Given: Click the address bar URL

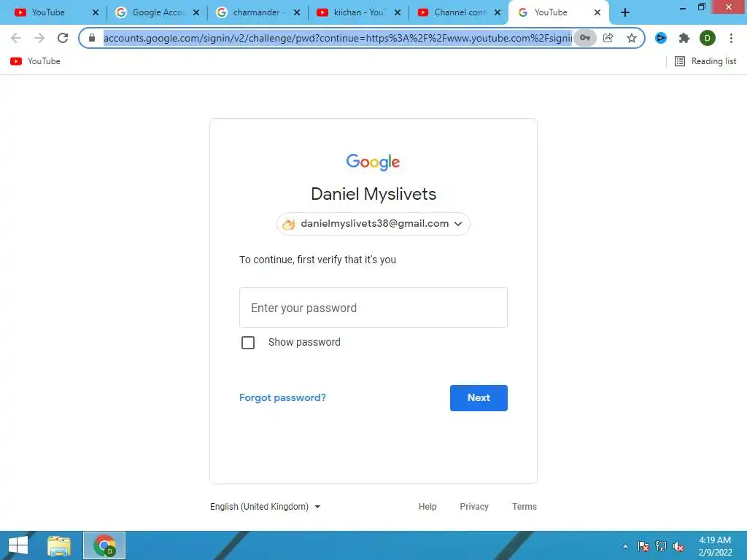Looking at the screenshot, I should coord(337,38).
